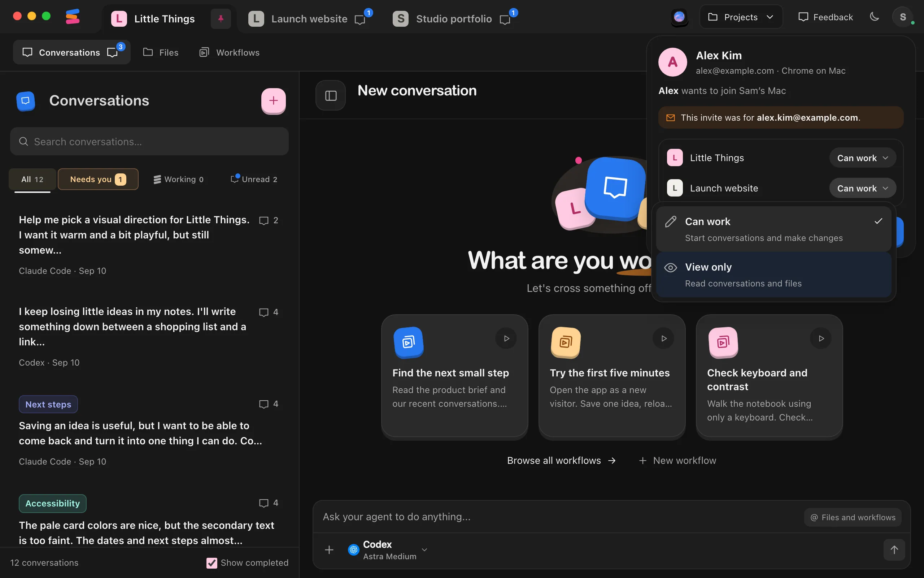Open the Help me pick a visual direction conversation

tap(149, 245)
